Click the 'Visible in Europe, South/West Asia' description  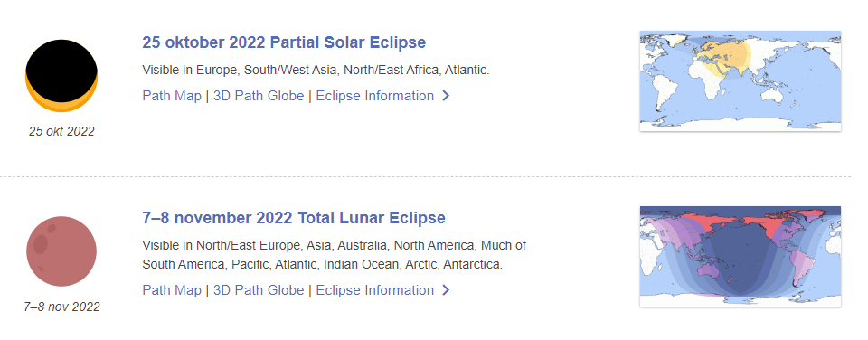(316, 71)
